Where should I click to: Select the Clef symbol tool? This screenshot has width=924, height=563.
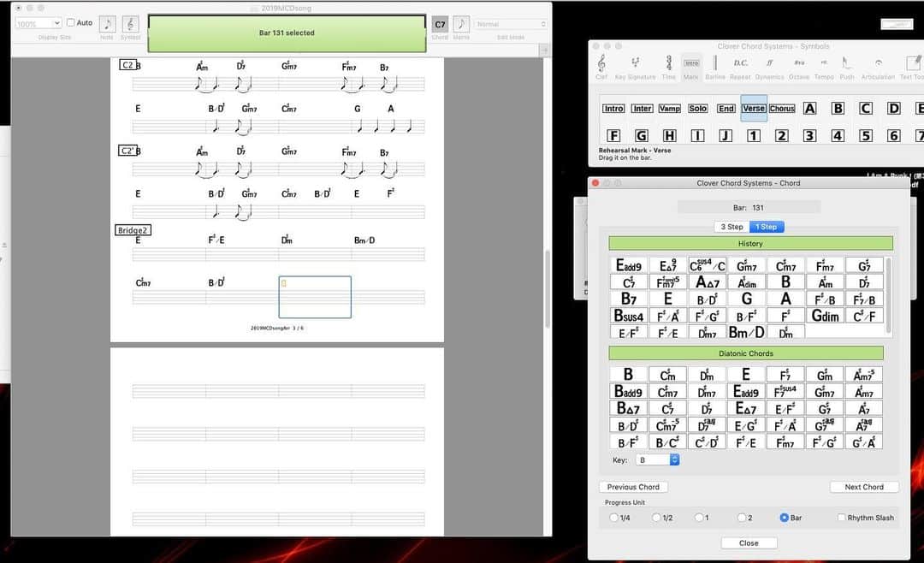pos(601,67)
